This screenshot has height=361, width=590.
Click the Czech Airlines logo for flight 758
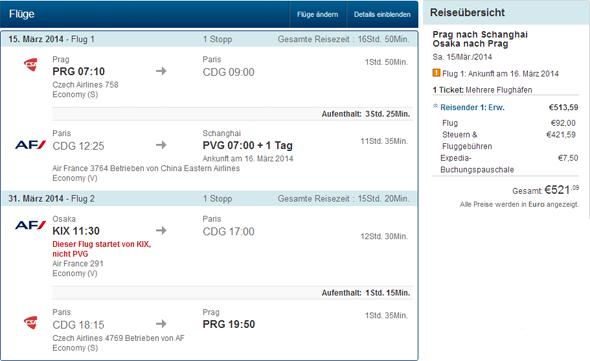[x=31, y=65]
